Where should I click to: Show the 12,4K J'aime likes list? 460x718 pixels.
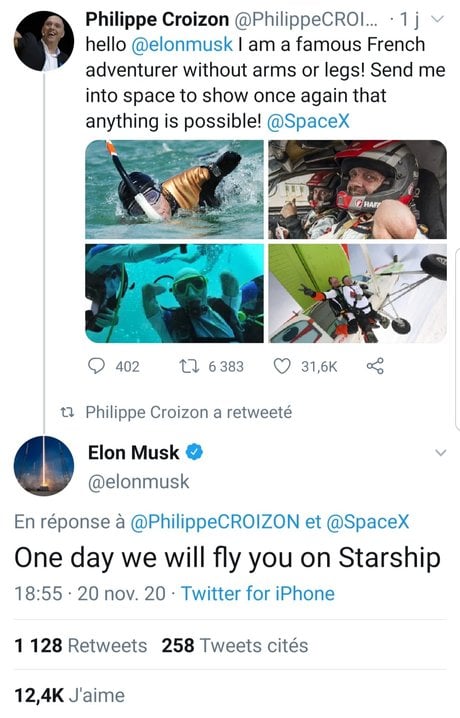(70, 695)
